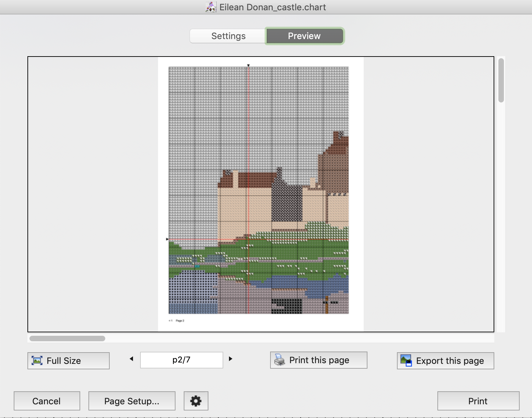532x418 pixels.
Task: Click the chart file icon in title bar
Action: [x=211, y=7]
